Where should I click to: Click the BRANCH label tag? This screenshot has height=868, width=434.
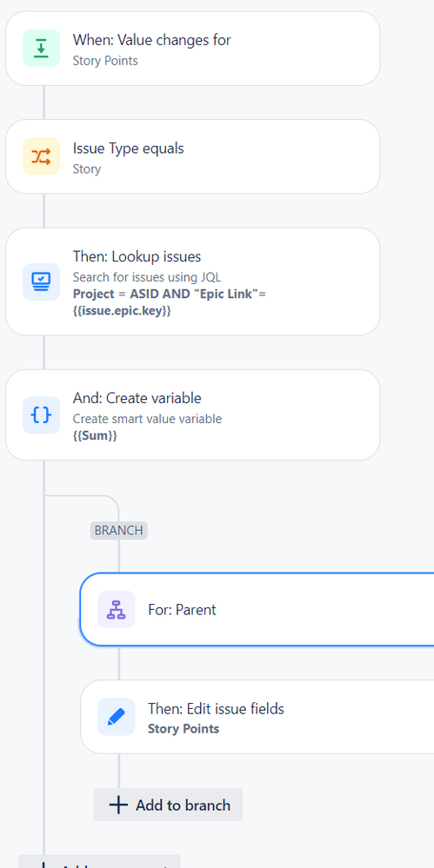[x=118, y=530]
